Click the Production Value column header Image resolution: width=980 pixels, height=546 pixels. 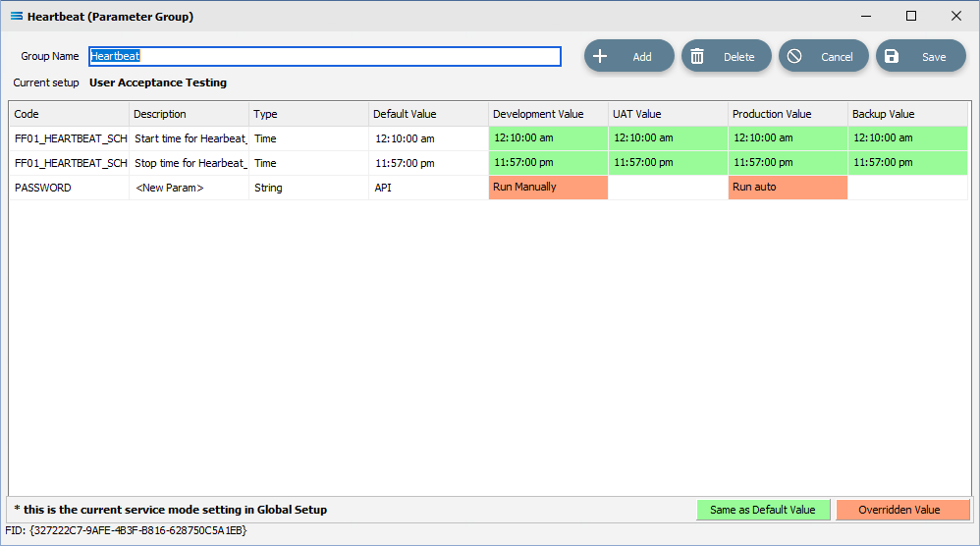tap(788, 114)
